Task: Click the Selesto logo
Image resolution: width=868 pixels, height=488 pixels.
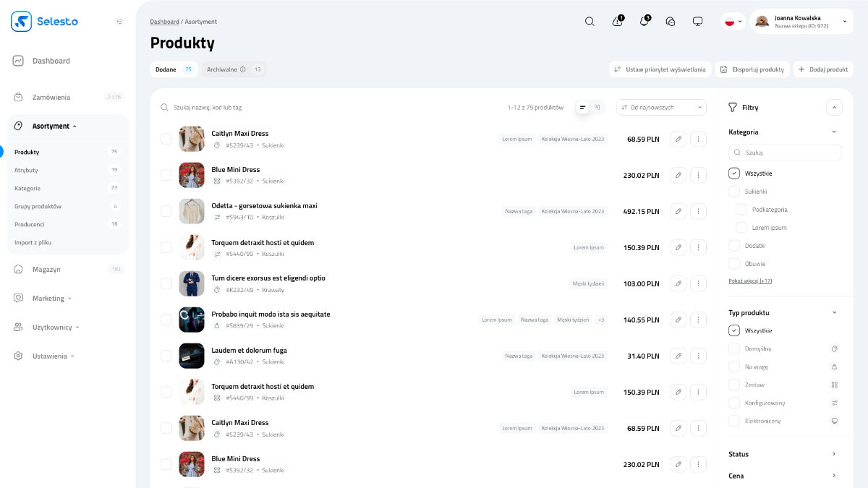Action: pyautogui.click(x=44, y=22)
